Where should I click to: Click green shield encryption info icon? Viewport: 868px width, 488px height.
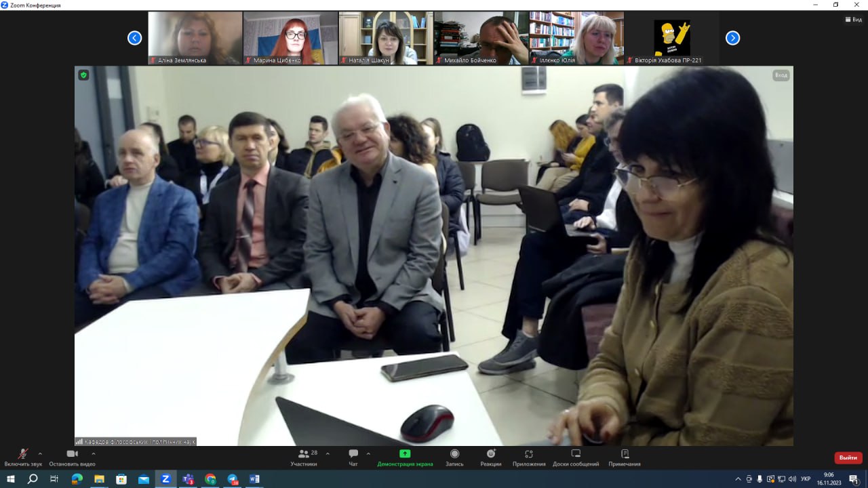(83, 75)
